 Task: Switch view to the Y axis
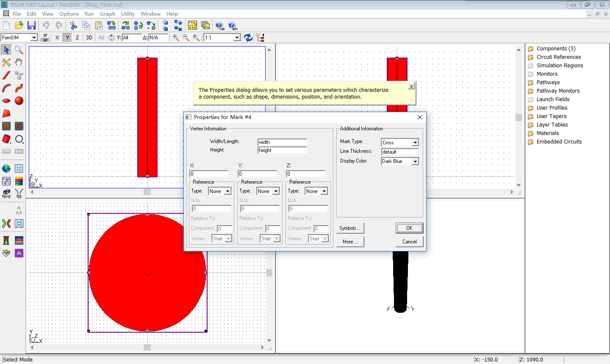click(67, 38)
